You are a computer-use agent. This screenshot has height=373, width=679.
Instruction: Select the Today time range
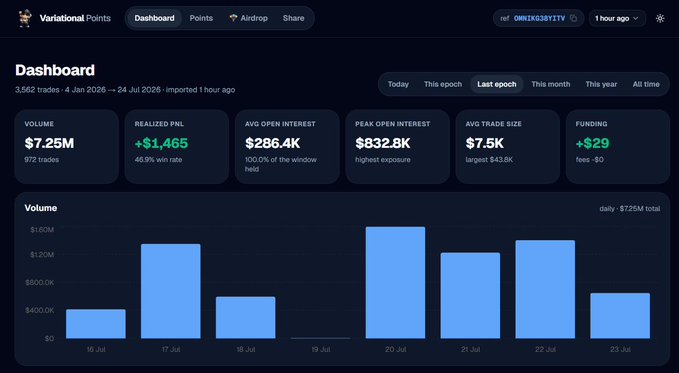398,84
